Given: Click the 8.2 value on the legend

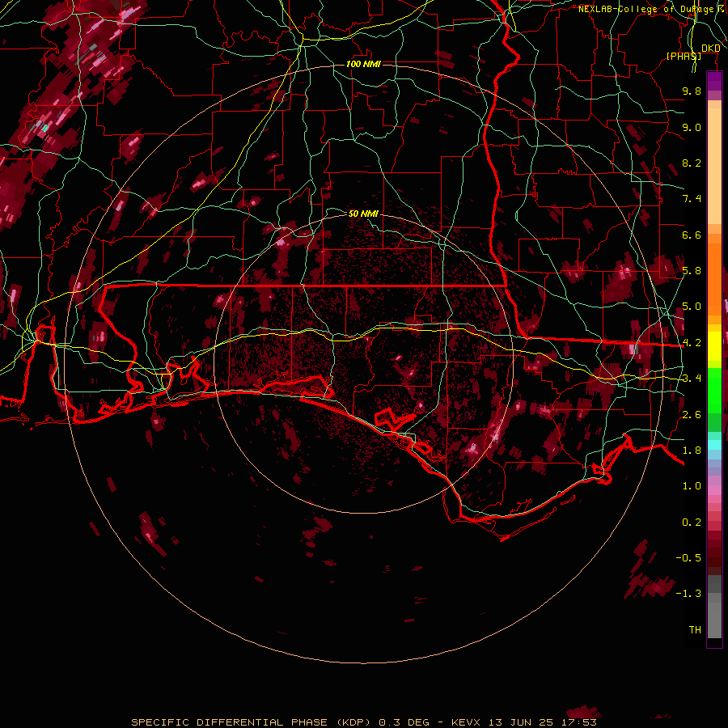Looking at the screenshot, I should point(692,163).
